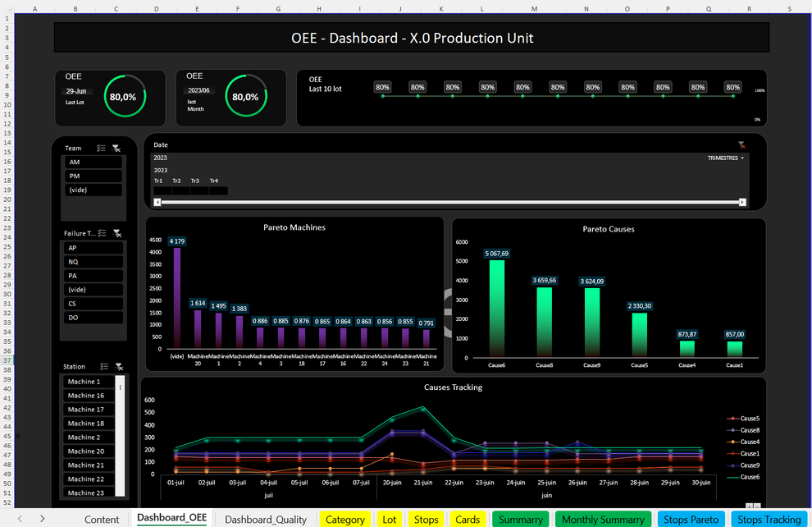The width and height of the screenshot is (812, 527).
Task: Select NQ in the Failure Type slicer
Action: pyautogui.click(x=93, y=261)
